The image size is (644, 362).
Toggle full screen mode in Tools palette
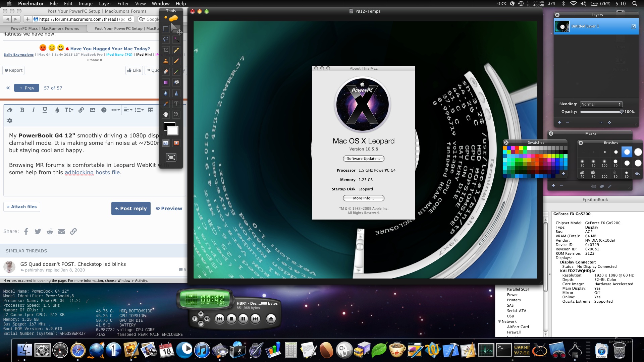[171, 157]
